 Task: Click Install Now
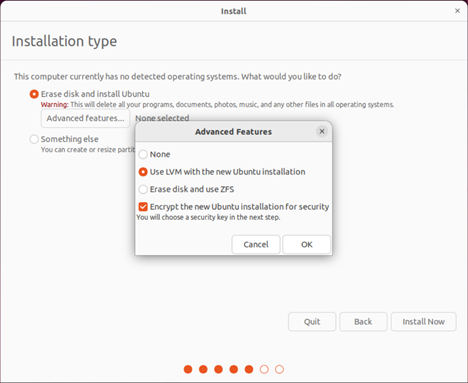tap(424, 322)
